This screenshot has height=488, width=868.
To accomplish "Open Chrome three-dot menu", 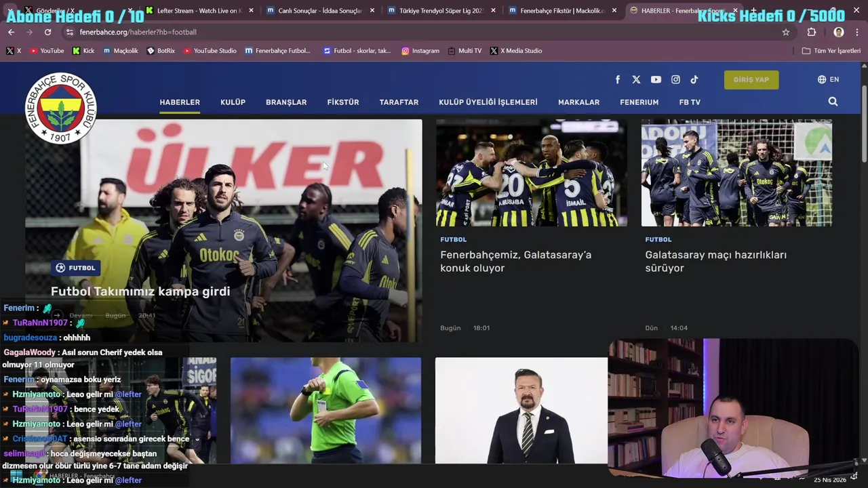I will tap(858, 32).
